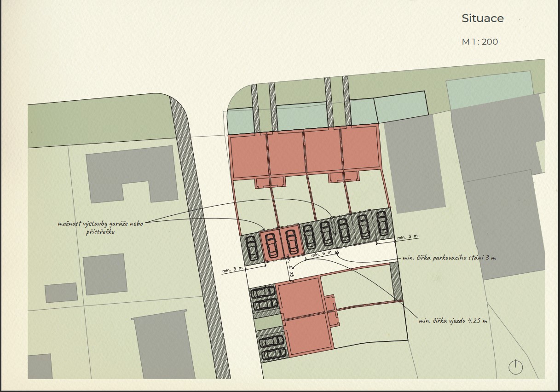The height and width of the screenshot is (392, 560).
Task: Click the 'Situace' title text
Action: pos(482,18)
